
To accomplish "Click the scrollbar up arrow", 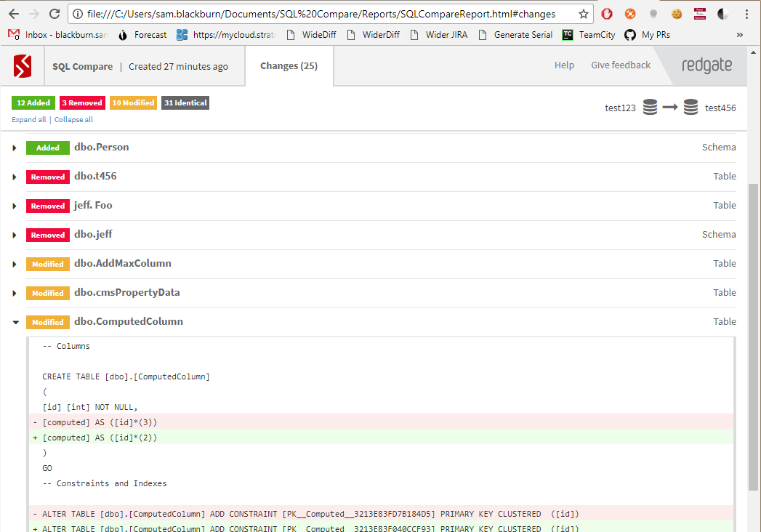I will point(753,52).
